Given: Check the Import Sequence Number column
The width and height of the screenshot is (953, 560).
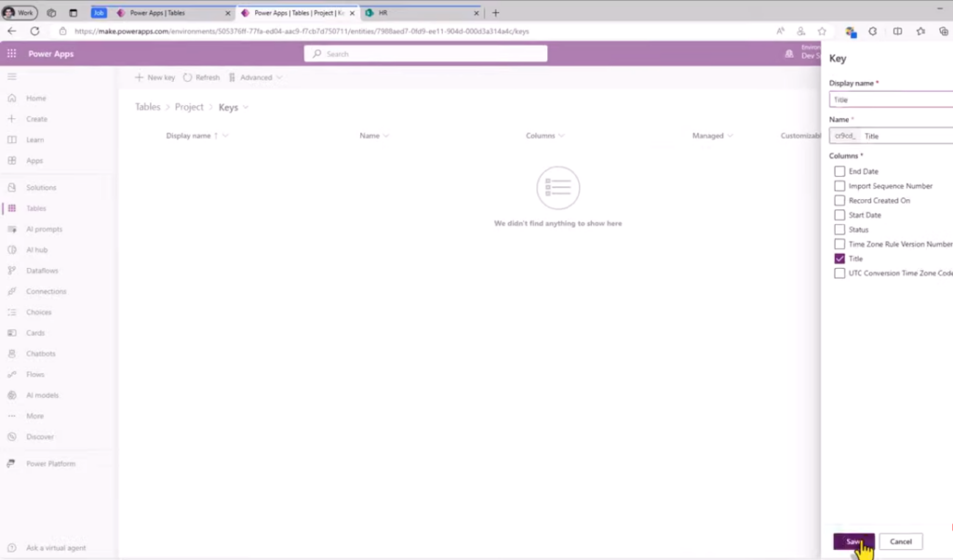Looking at the screenshot, I should pos(839,186).
